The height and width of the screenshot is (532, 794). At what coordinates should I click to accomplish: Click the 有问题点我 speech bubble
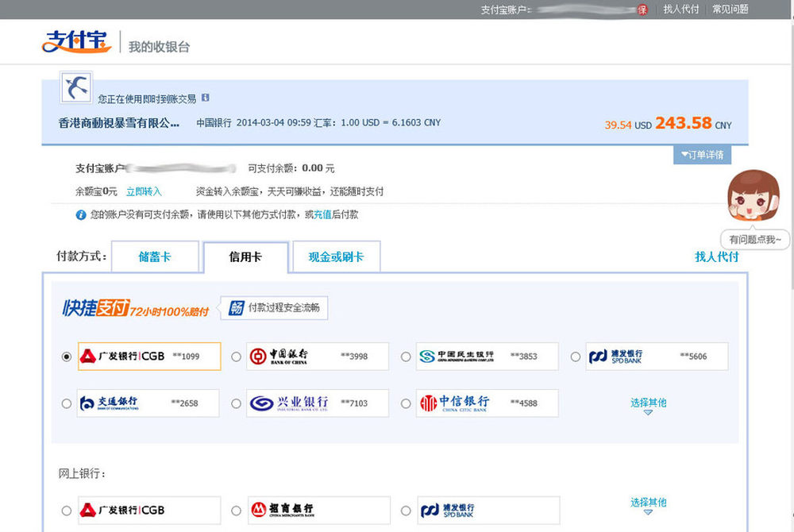click(755, 240)
